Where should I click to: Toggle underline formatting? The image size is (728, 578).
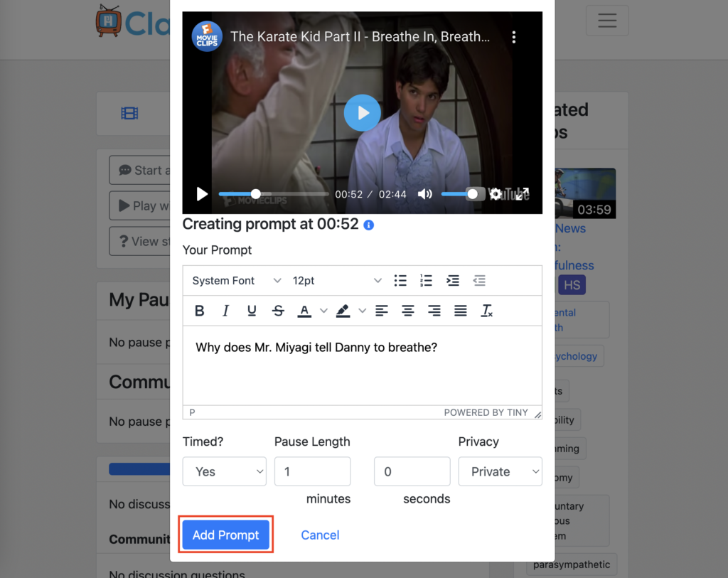(x=252, y=311)
